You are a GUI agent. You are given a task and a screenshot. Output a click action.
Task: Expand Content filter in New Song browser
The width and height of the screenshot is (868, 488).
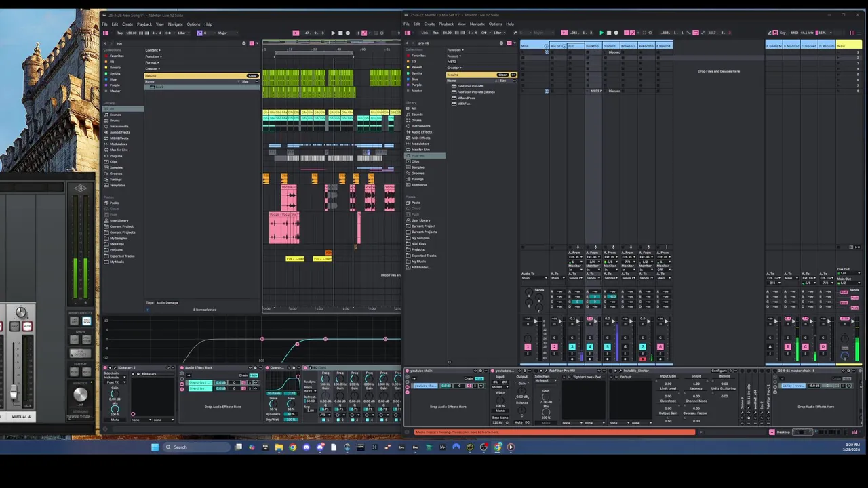coord(153,50)
